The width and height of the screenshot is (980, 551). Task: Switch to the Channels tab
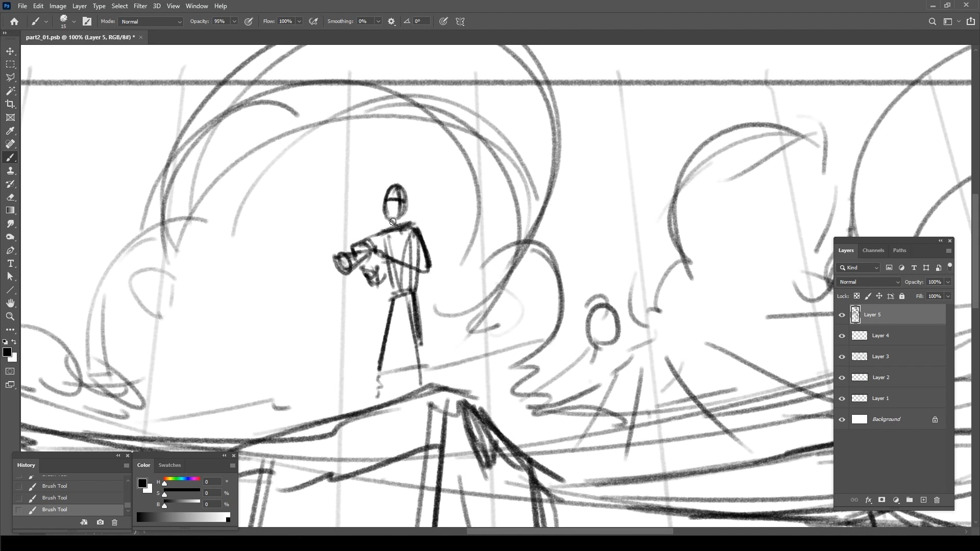click(x=873, y=251)
